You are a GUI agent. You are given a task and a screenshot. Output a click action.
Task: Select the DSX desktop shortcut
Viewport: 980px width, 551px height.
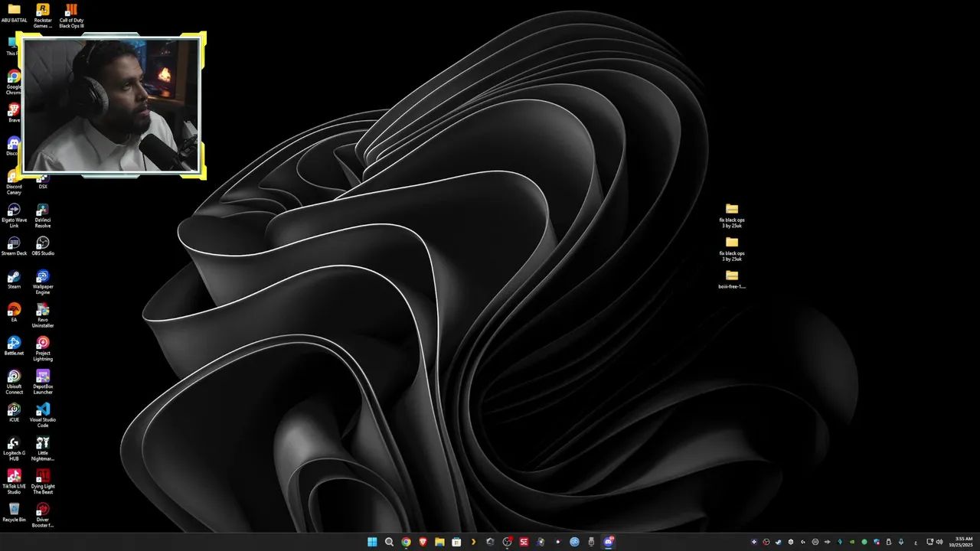[43, 181]
